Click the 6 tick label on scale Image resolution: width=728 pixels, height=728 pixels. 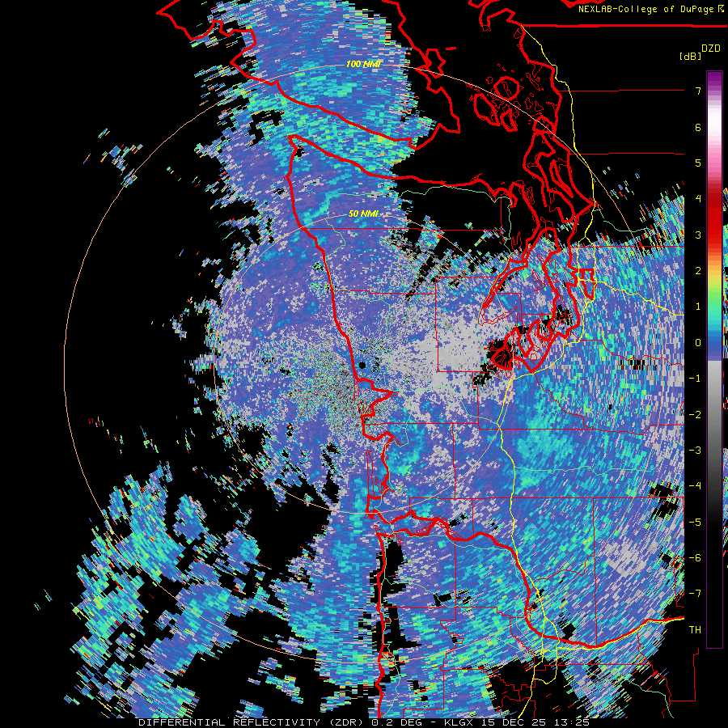(x=698, y=127)
